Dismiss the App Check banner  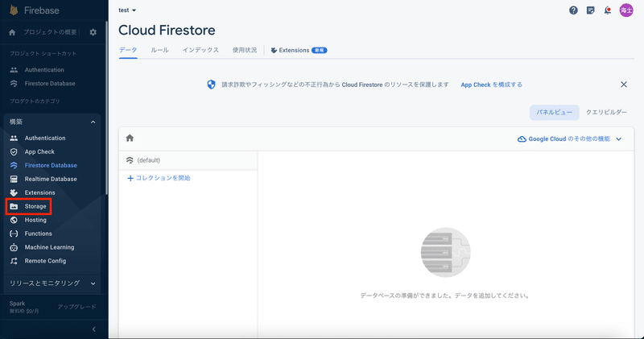(623, 85)
